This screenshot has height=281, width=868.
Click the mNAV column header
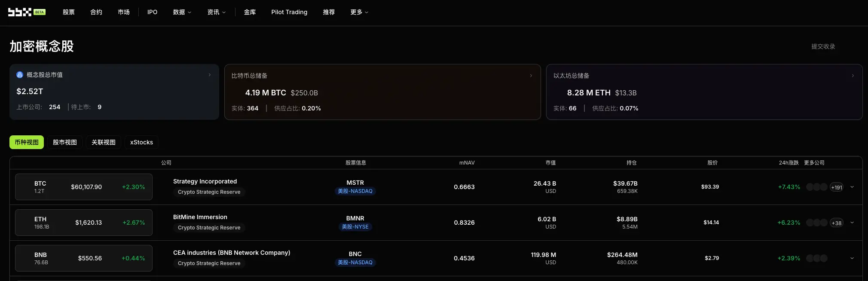467,163
